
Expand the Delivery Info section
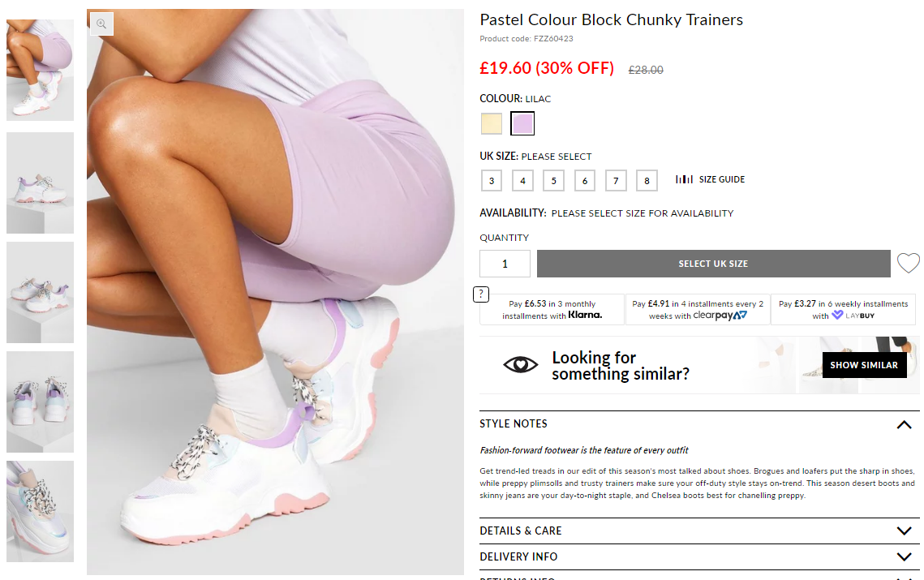pyautogui.click(x=904, y=557)
